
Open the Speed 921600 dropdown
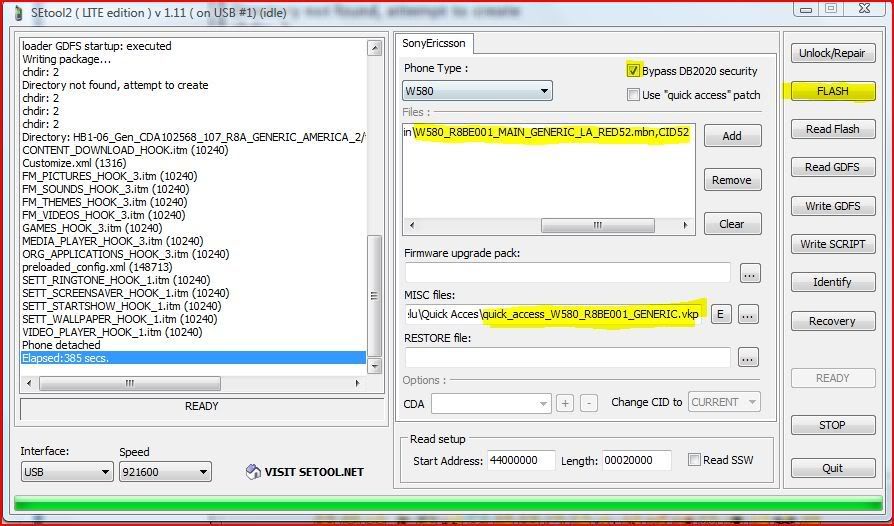(165, 472)
